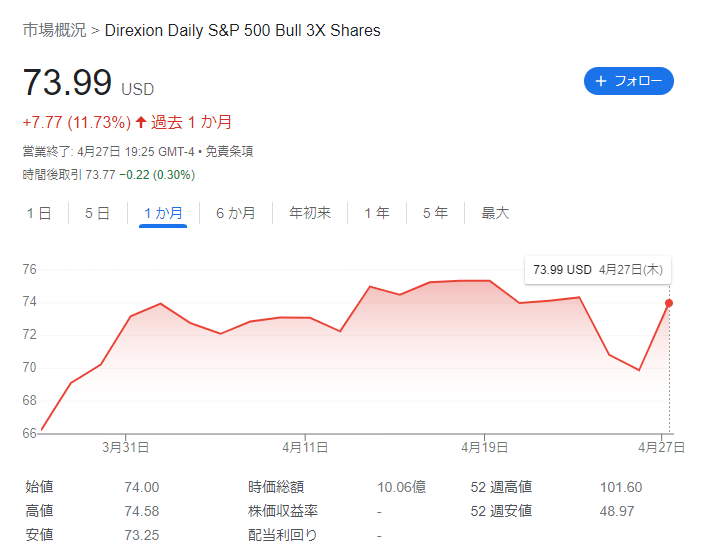Click the 4月19日 axis label

pos(484,447)
